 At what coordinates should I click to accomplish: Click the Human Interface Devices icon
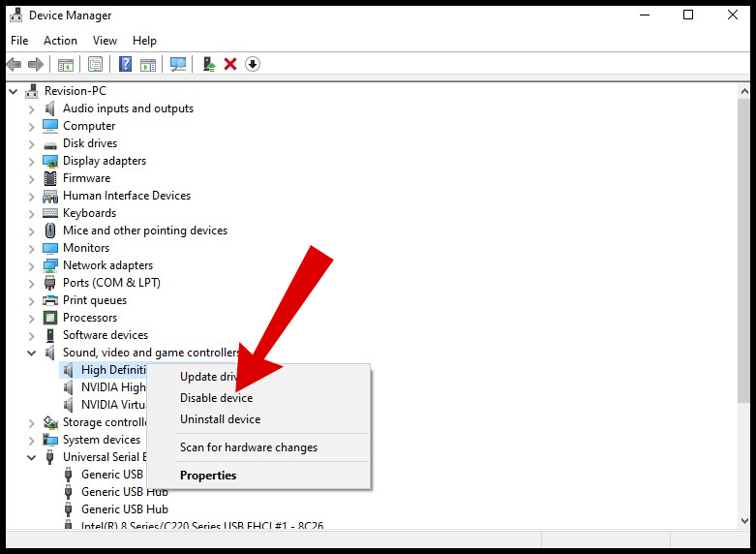coord(50,196)
